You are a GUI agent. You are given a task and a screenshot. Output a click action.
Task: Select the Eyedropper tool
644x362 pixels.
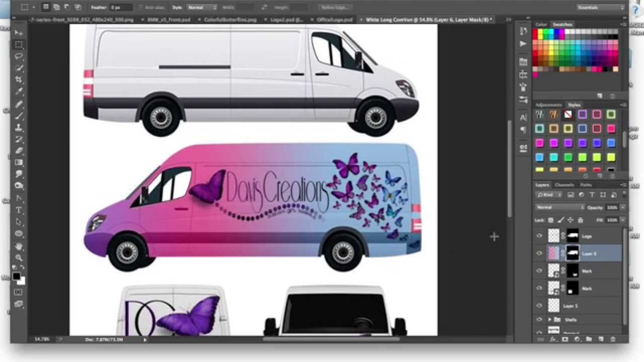coord(19,92)
